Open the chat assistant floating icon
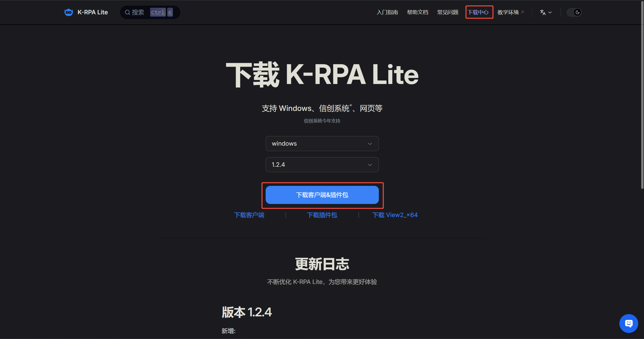Screen dimensions: 644x339 (x=629, y=323)
